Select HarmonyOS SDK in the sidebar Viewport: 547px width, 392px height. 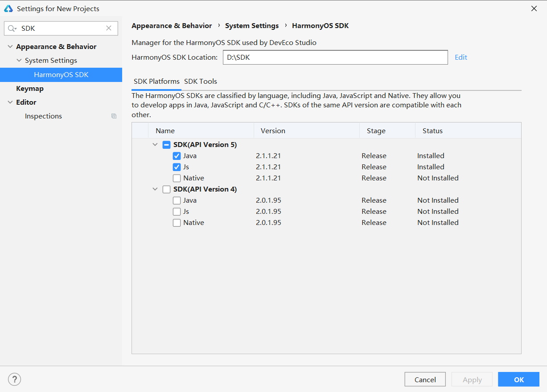pyautogui.click(x=61, y=75)
